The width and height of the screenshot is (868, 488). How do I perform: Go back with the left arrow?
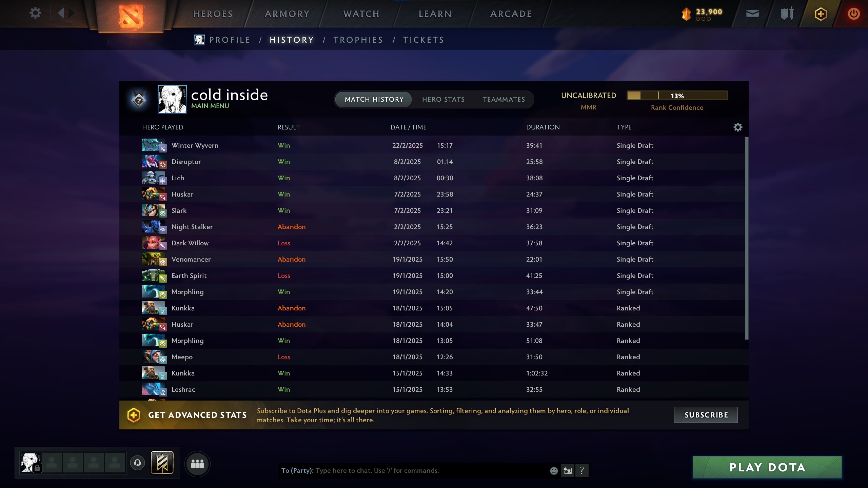(61, 13)
